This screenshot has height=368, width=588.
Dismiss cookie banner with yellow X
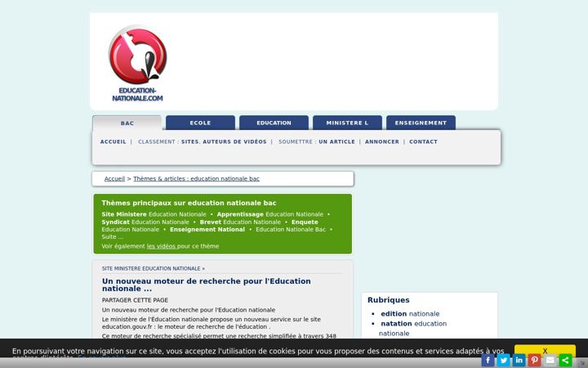[x=545, y=351]
